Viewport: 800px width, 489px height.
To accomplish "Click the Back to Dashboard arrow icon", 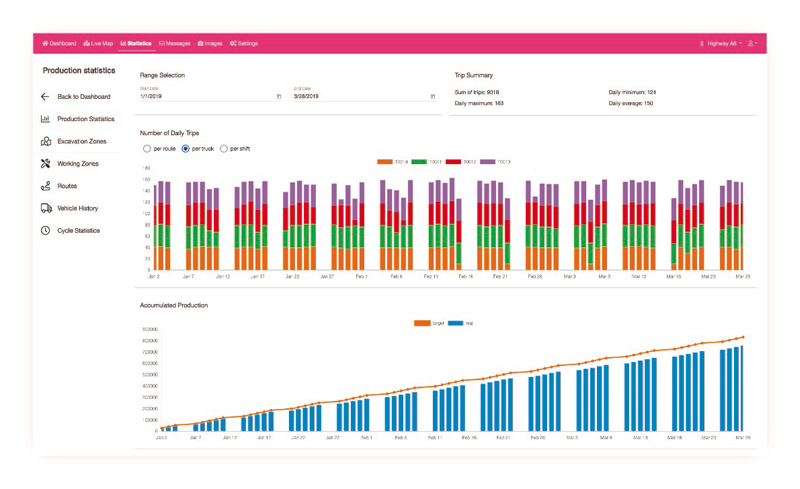I will pyautogui.click(x=45, y=97).
